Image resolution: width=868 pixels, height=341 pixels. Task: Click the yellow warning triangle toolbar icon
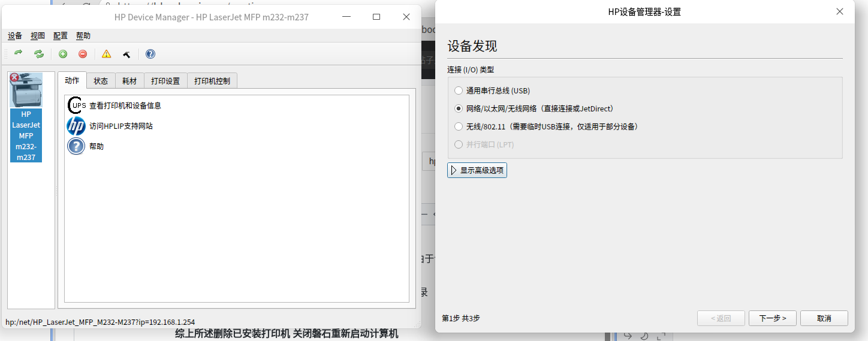(107, 54)
